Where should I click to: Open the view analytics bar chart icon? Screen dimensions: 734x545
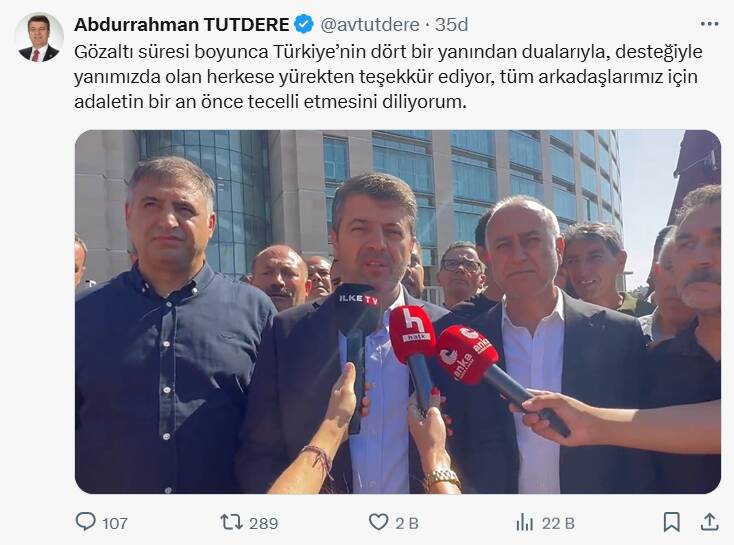pos(524,522)
